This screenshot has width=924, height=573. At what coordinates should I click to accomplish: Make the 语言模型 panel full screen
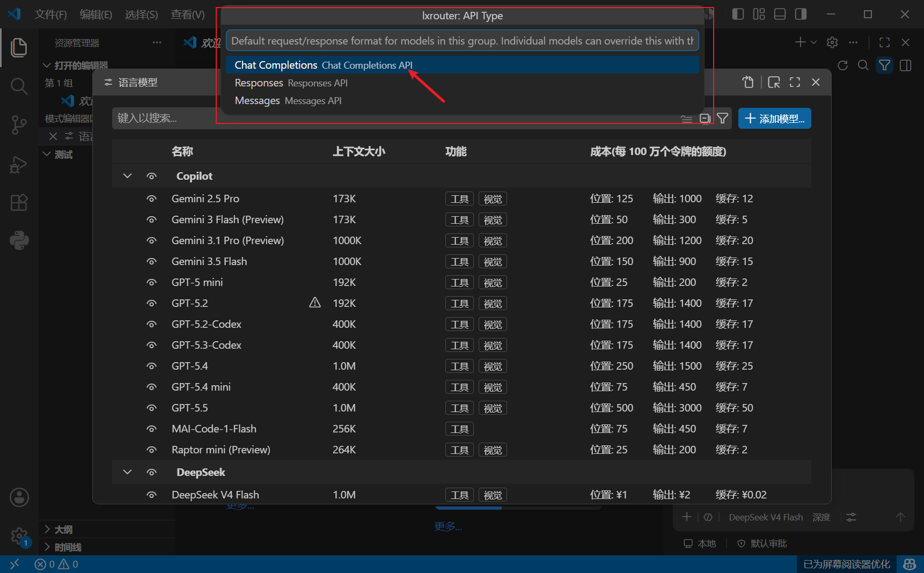tap(795, 82)
